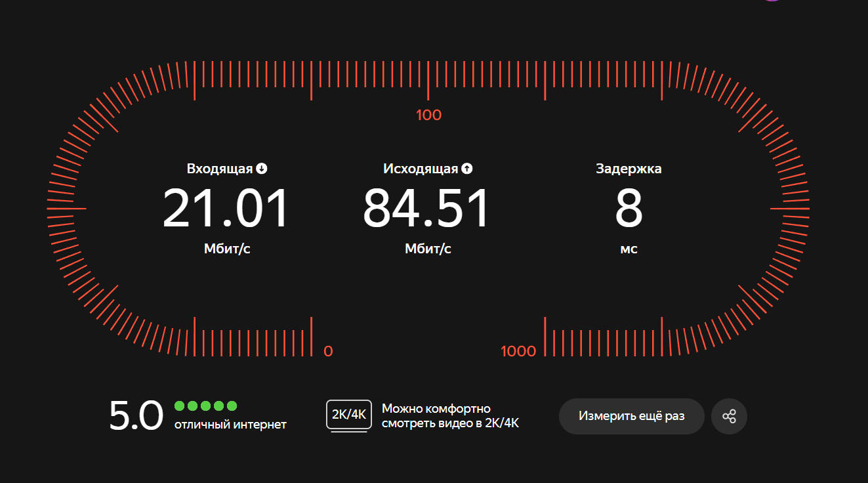The height and width of the screenshot is (483, 868).
Task: Select the 21.01 incoming speed value
Action: click(226, 209)
